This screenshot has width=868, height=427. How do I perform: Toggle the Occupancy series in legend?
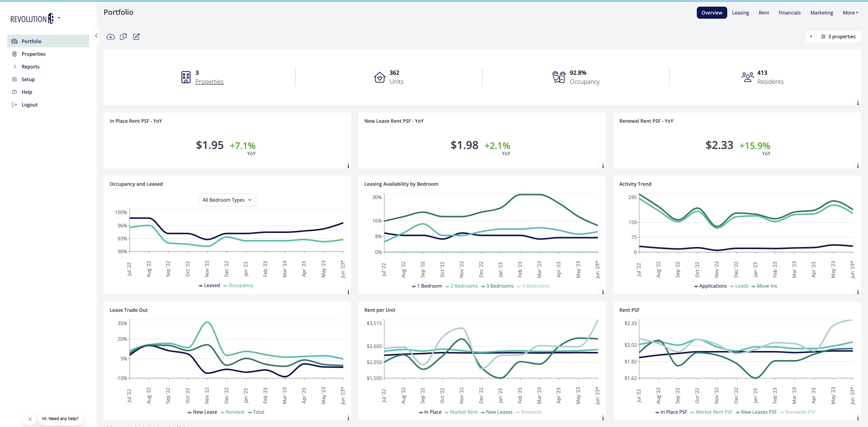[240, 286]
